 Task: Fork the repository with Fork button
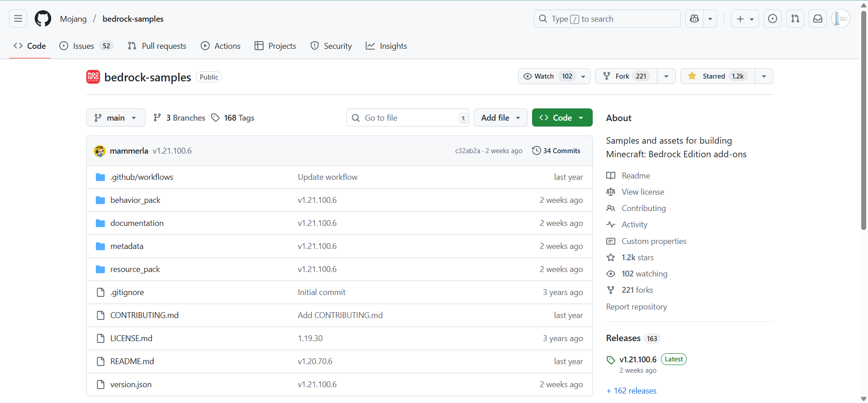pos(626,76)
